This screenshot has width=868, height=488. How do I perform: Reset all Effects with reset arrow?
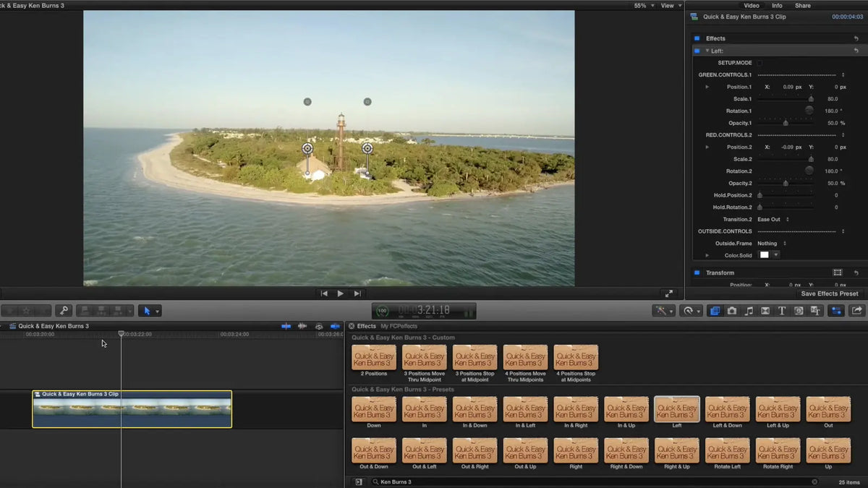[x=856, y=38]
